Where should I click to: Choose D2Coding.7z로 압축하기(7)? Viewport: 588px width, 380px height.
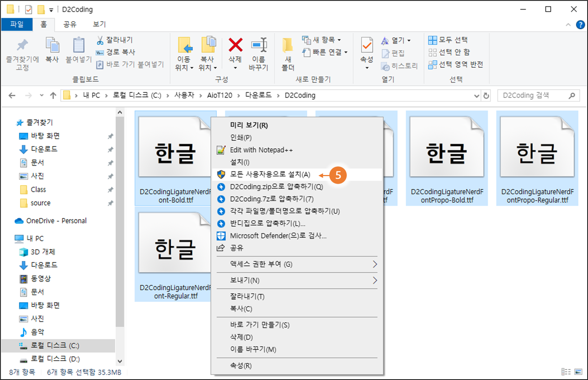tap(297, 199)
